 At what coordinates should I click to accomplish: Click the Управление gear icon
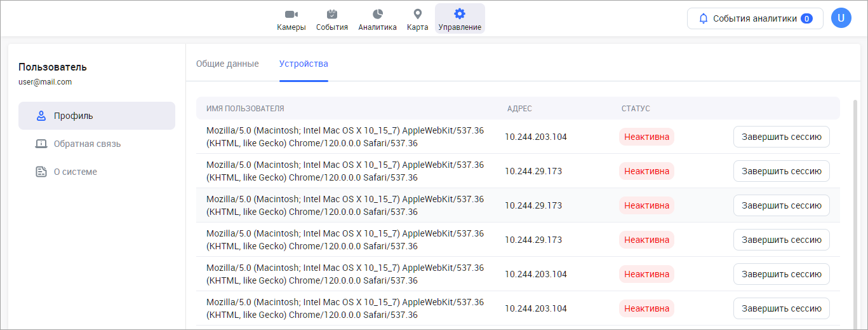click(460, 14)
